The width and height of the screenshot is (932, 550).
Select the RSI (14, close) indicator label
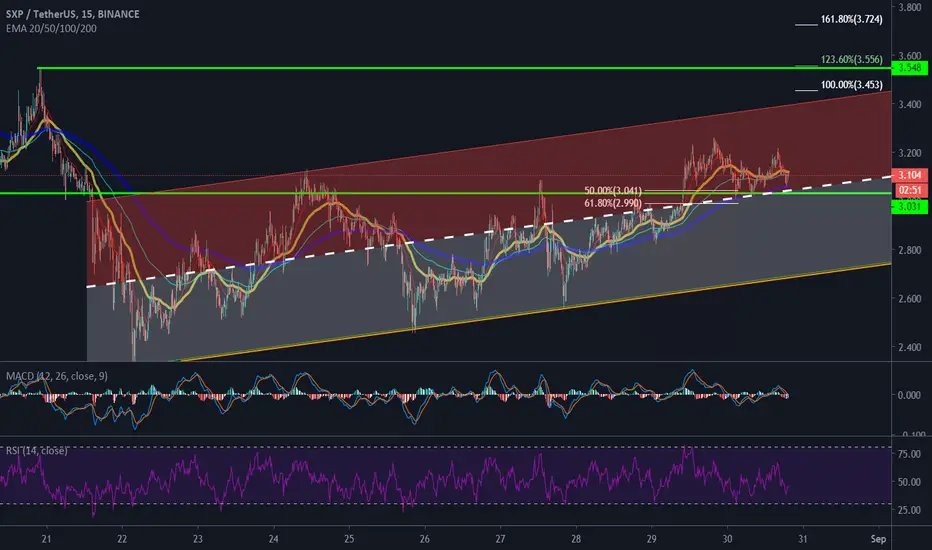coord(37,451)
